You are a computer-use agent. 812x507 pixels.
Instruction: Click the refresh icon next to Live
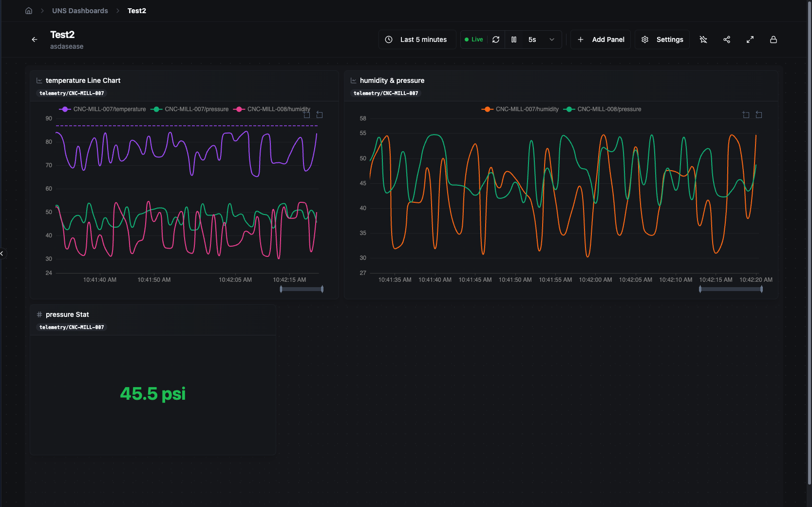496,39
